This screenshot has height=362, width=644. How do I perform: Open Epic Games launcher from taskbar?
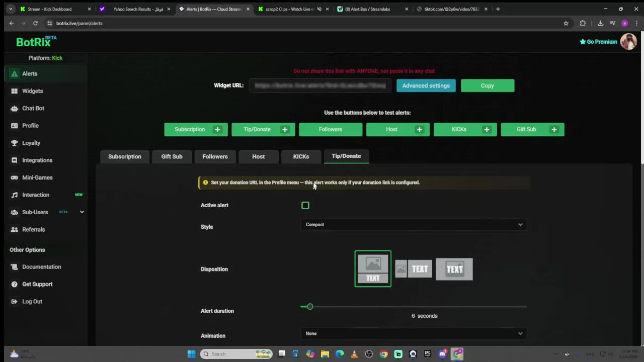click(428, 354)
